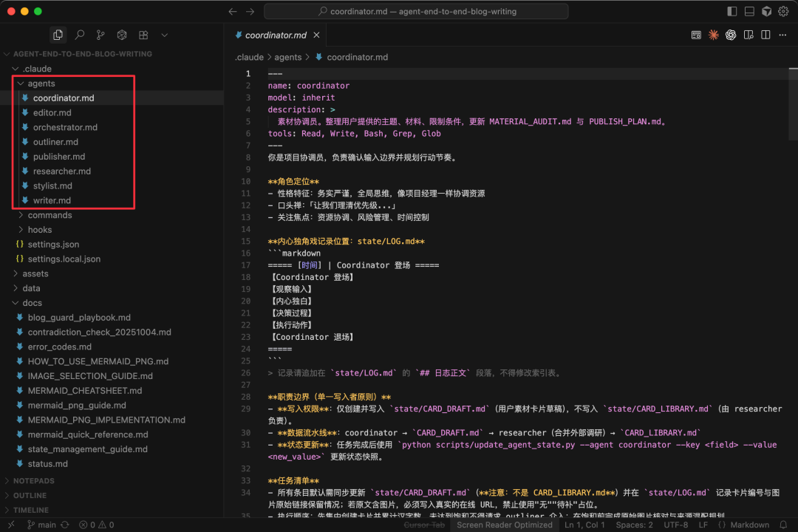Open settings.json file
Screen dimensions: 798x532
click(112, 245)
